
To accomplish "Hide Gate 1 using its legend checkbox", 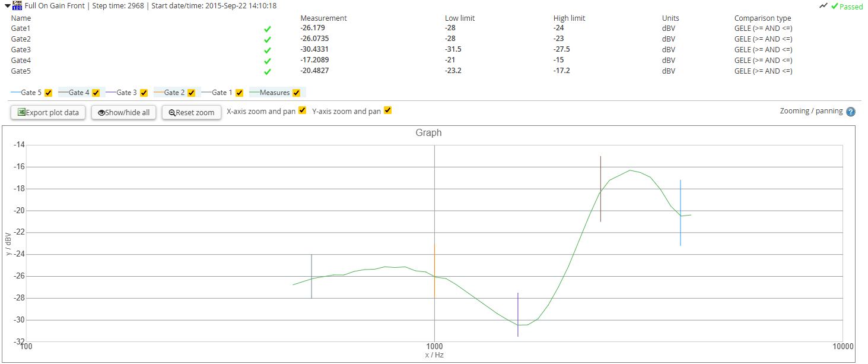I will (x=239, y=93).
